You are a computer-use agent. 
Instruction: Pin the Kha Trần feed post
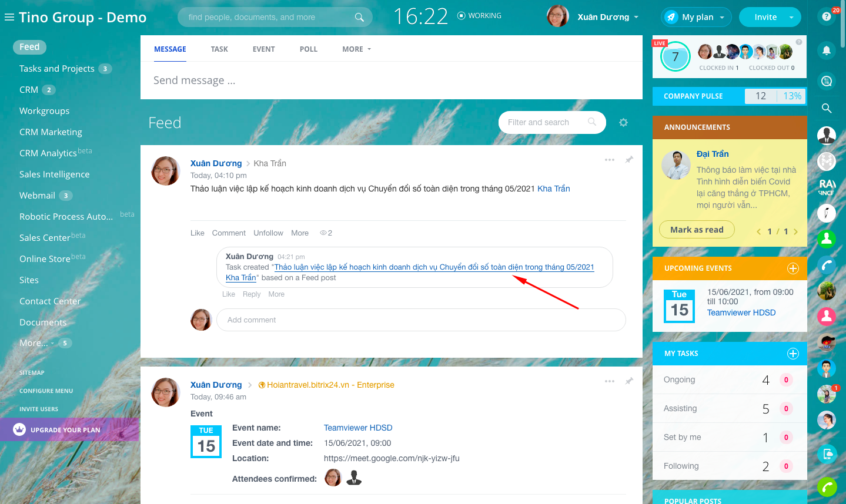point(629,160)
